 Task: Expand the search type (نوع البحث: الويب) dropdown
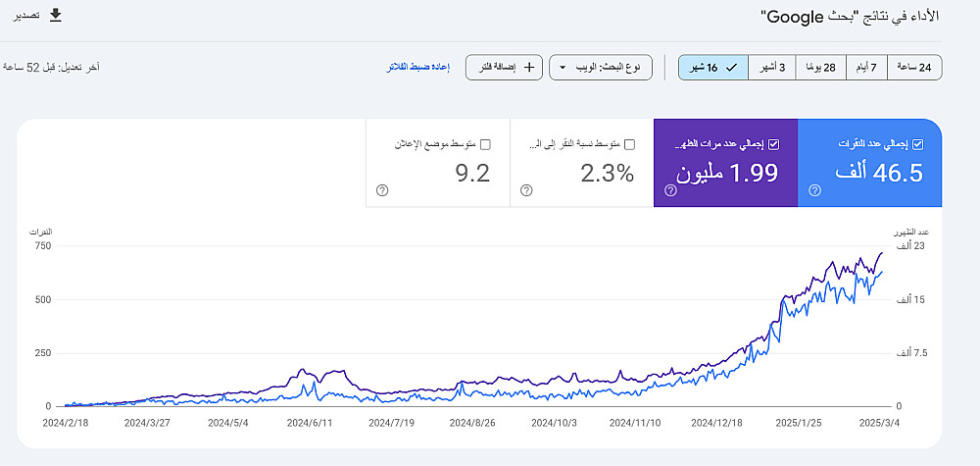(601, 68)
